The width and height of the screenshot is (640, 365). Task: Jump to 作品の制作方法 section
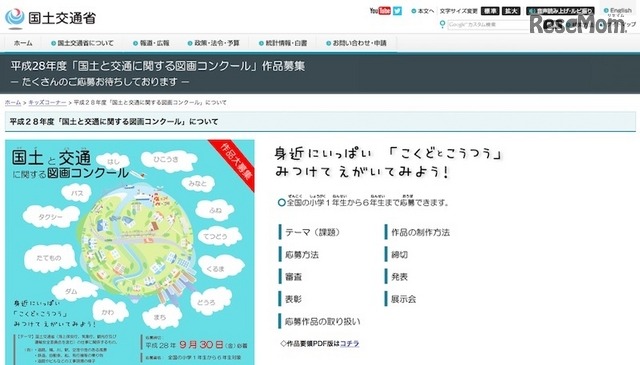[x=420, y=232]
